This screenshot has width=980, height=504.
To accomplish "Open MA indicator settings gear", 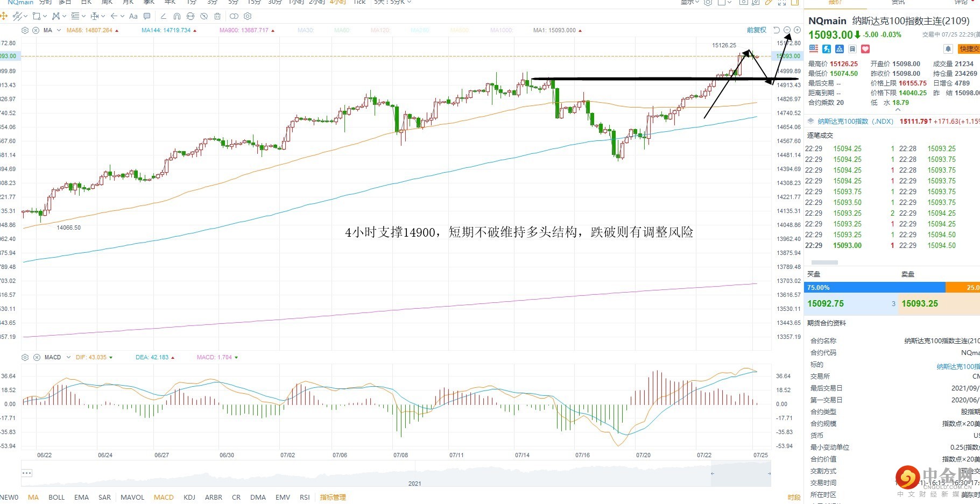I will point(25,30).
